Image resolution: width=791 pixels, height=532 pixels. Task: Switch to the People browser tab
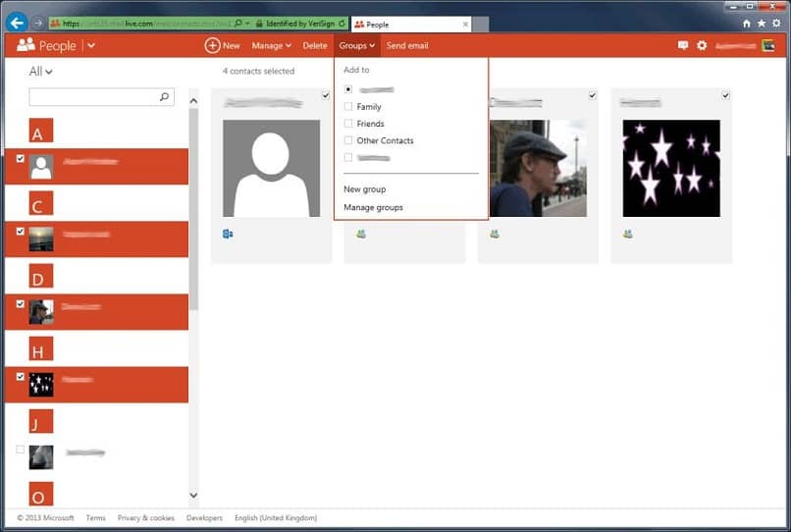(x=411, y=25)
